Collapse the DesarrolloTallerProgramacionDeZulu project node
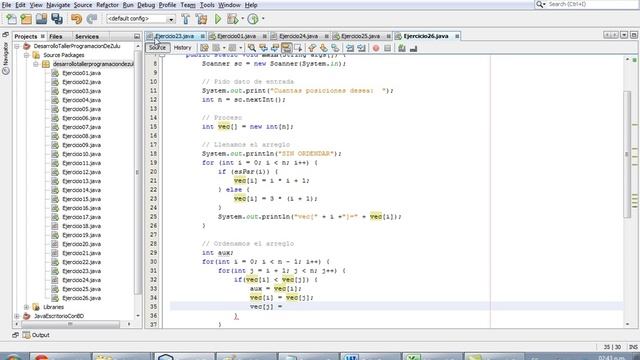This screenshot has height=360, width=640. click(x=17, y=46)
